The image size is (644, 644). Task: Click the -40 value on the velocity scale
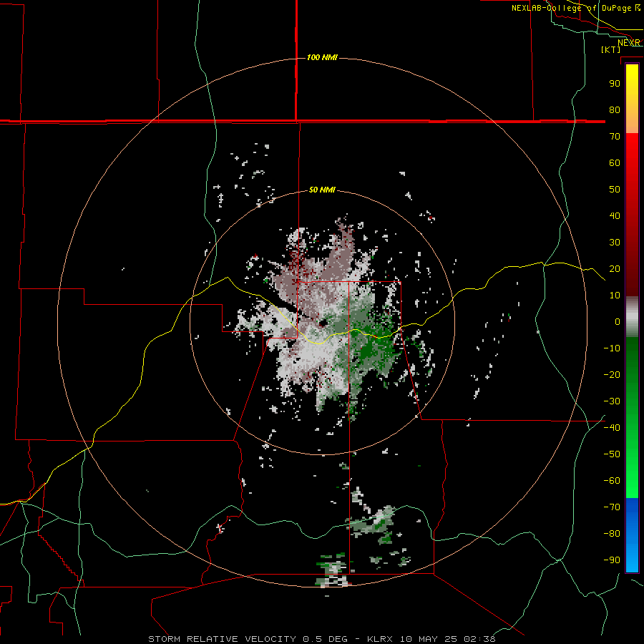click(612, 428)
